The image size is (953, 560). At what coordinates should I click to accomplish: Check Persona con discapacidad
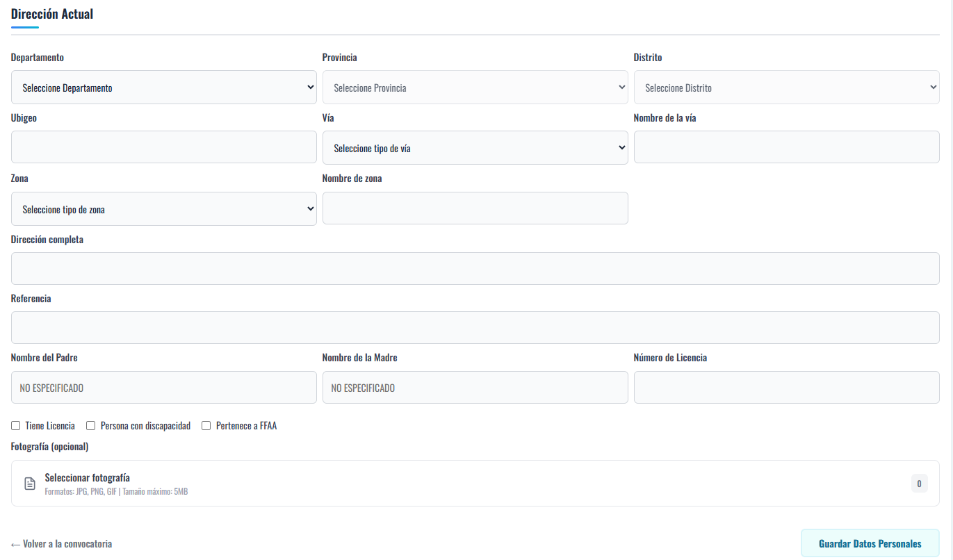[x=90, y=426]
